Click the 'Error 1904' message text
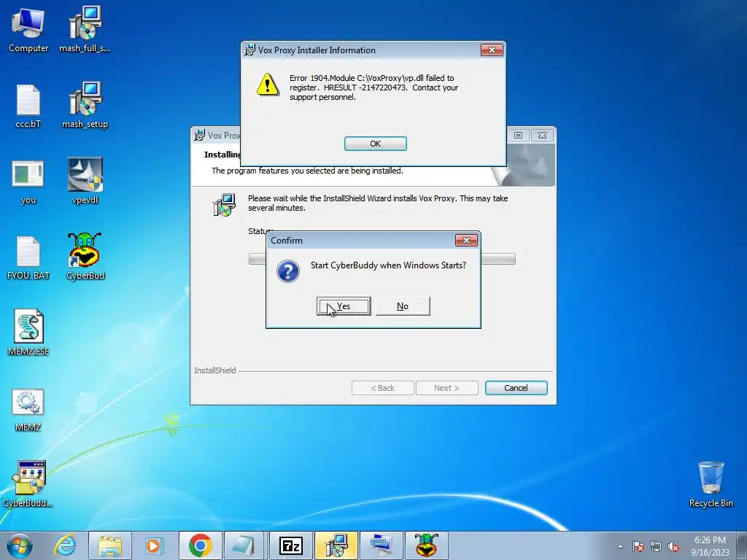The width and height of the screenshot is (747, 560). coord(374,87)
